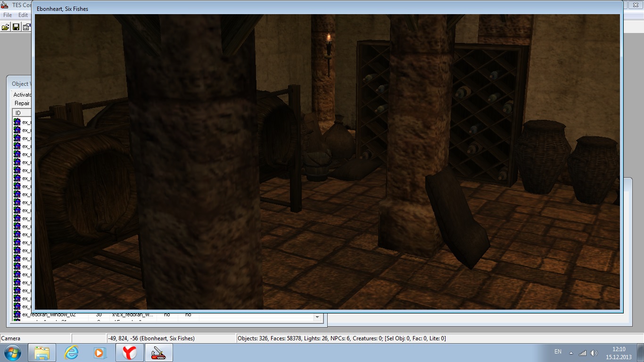
Task: Click the Show desktop button
Action: point(641,353)
